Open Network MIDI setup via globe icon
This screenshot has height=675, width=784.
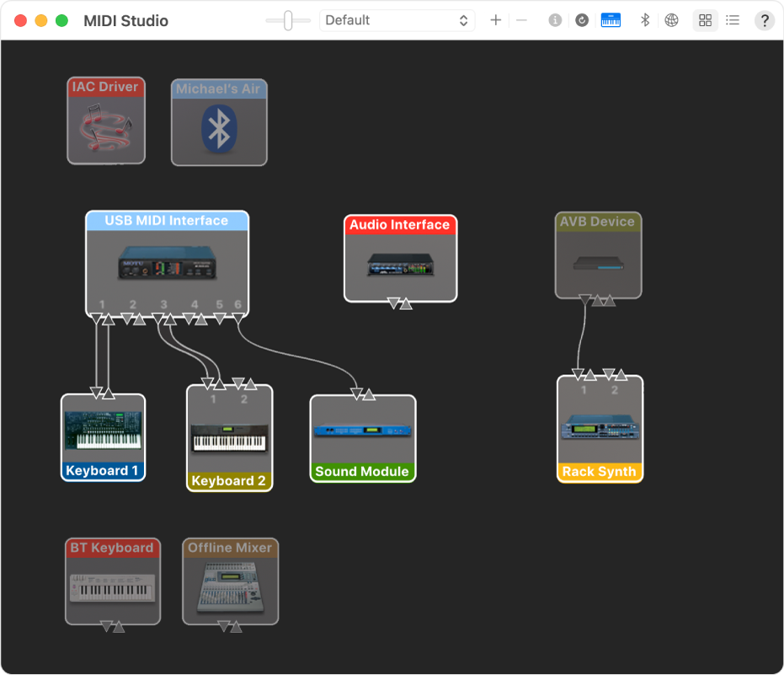coord(670,19)
